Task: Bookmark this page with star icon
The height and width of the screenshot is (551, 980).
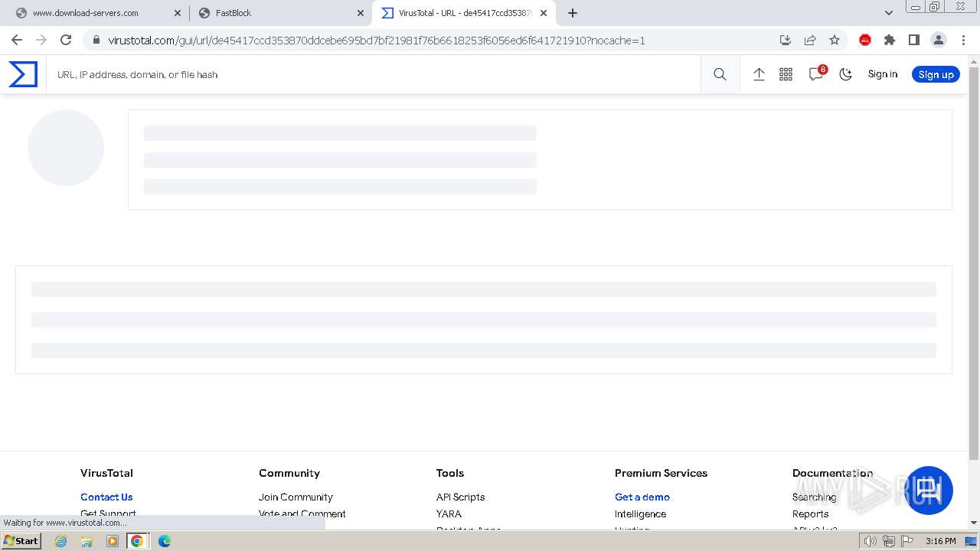Action: (835, 40)
